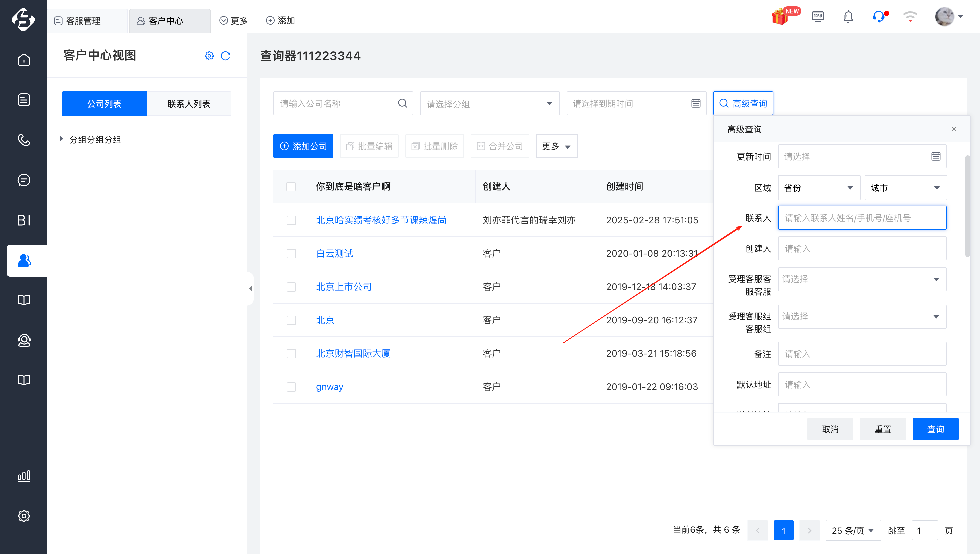Open the 受理客服 agent dropdown

(862, 279)
